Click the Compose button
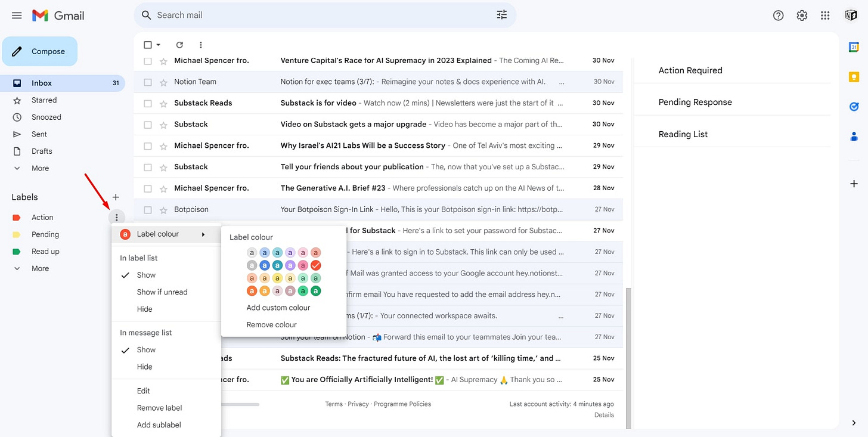868x437 pixels. pos(40,51)
